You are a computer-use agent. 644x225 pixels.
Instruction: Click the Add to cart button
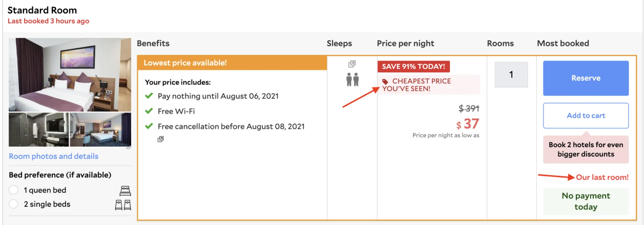click(x=585, y=116)
